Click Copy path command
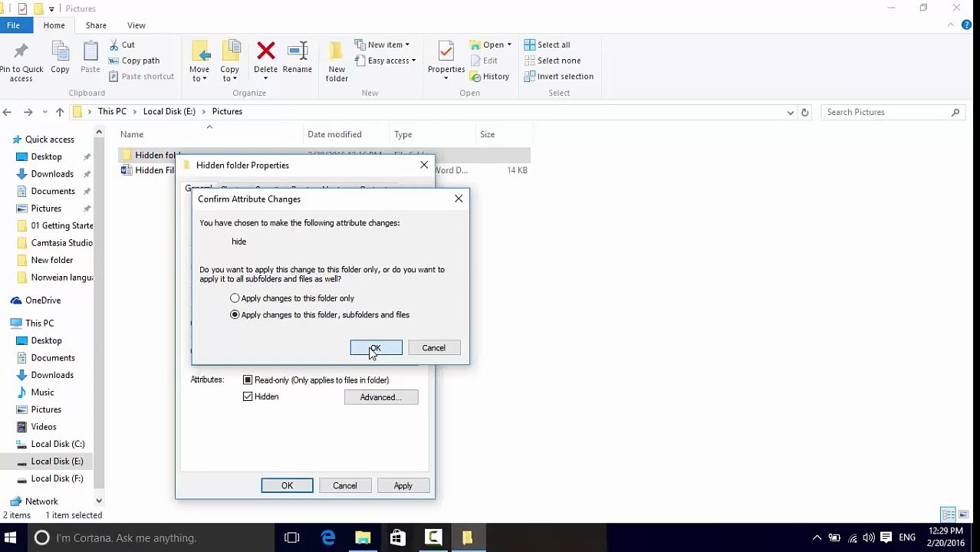This screenshot has width=980, height=552. [134, 61]
